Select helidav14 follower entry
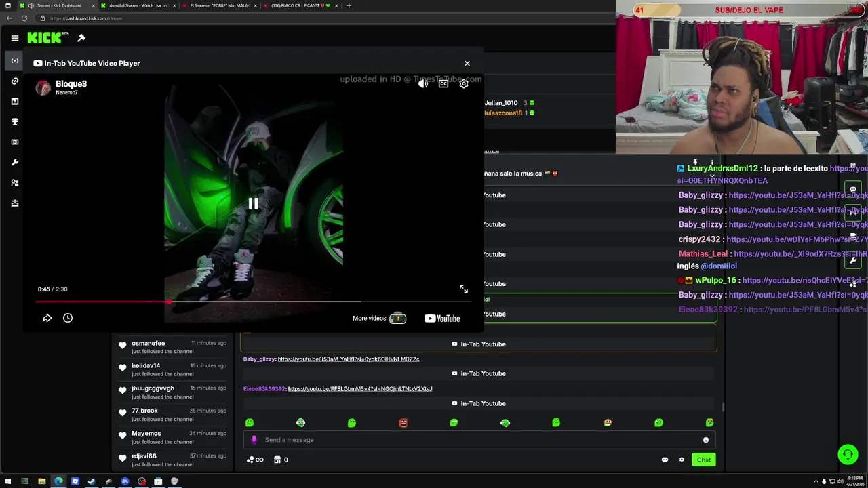Image resolution: width=868 pixels, height=488 pixels. coord(172,369)
